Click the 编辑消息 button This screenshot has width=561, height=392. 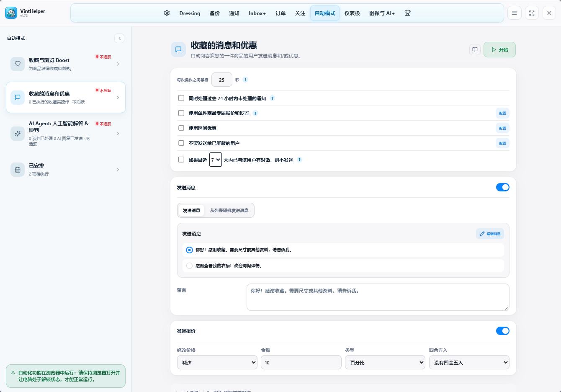click(490, 234)
